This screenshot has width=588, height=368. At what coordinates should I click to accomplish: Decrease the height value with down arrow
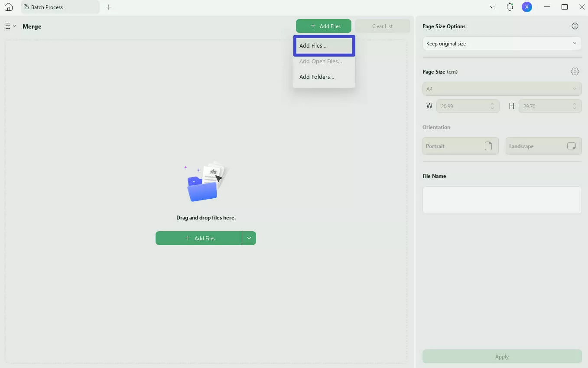(575, 108)
